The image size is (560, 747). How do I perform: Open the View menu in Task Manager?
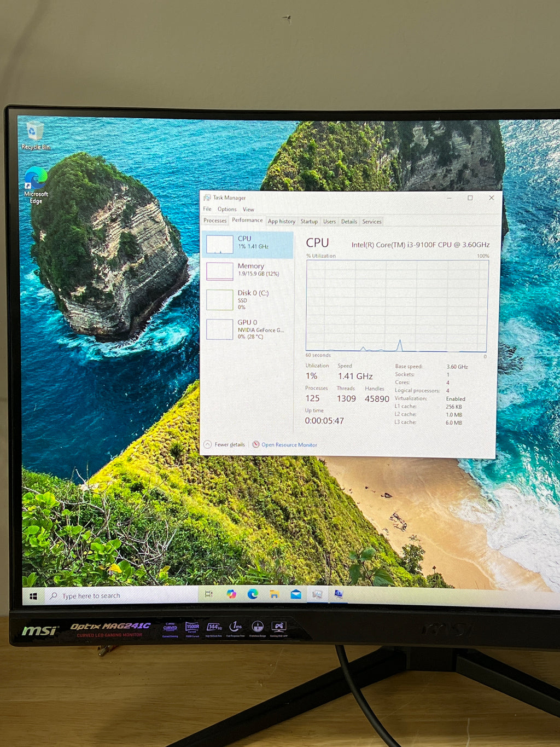pos(248,209)
